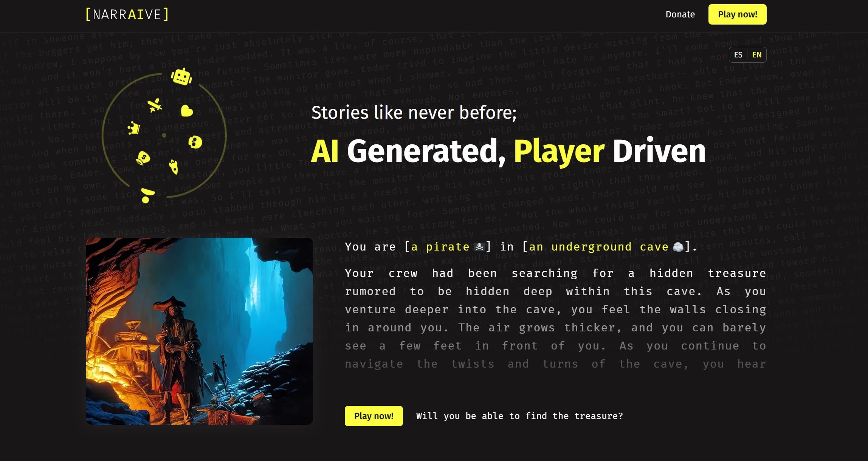The image size is (868, 461).
Task: Click the Play now button below the story
Action: pos(374,416)
